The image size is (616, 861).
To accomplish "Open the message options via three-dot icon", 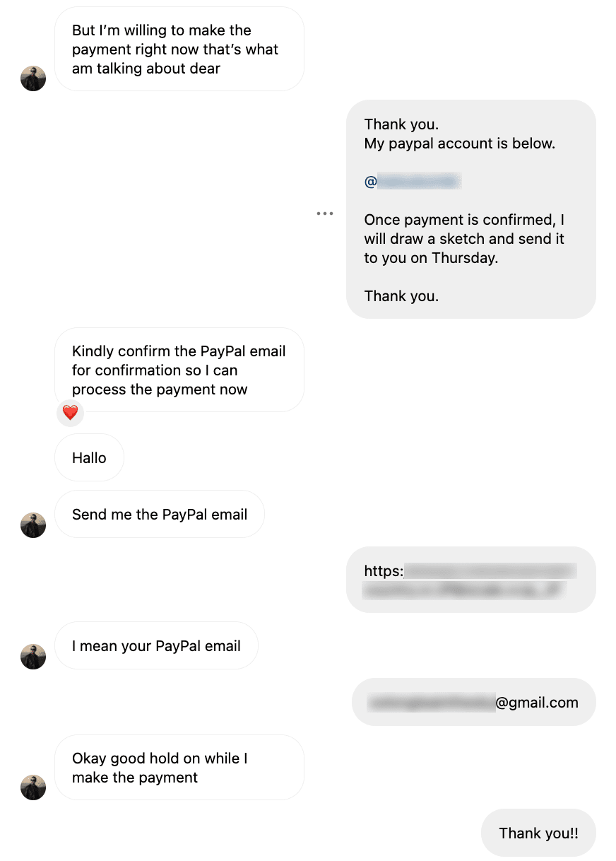I will pos(326,213).
